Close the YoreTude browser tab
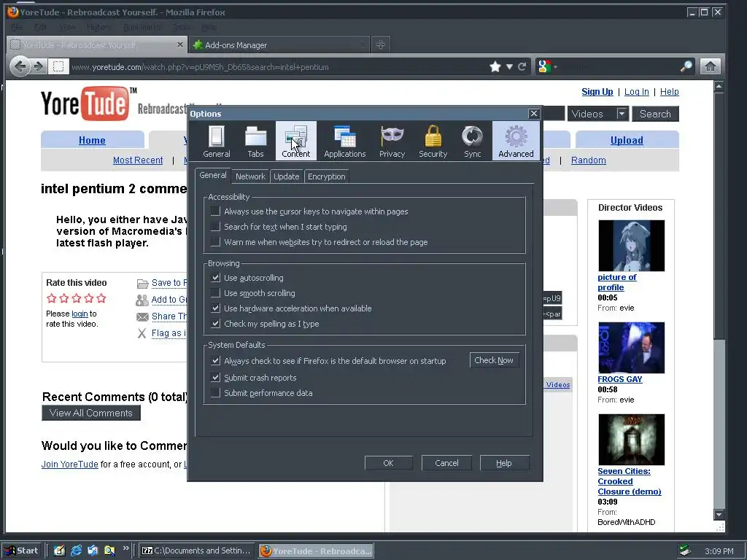 tap(180, 44)
